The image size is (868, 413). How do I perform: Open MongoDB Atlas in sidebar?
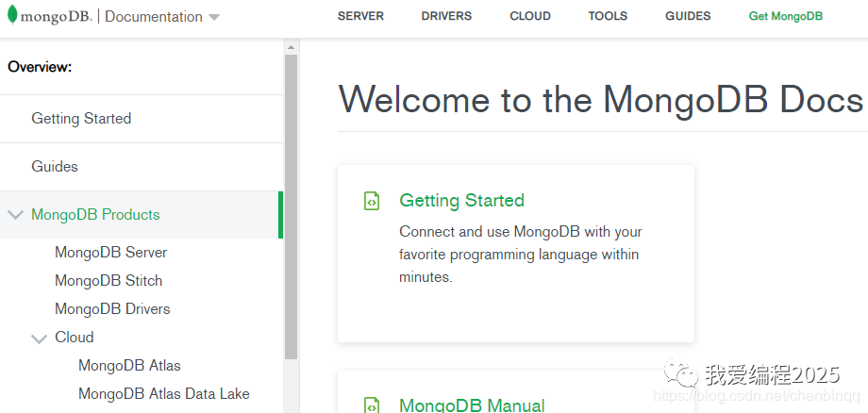pos(129,366)
